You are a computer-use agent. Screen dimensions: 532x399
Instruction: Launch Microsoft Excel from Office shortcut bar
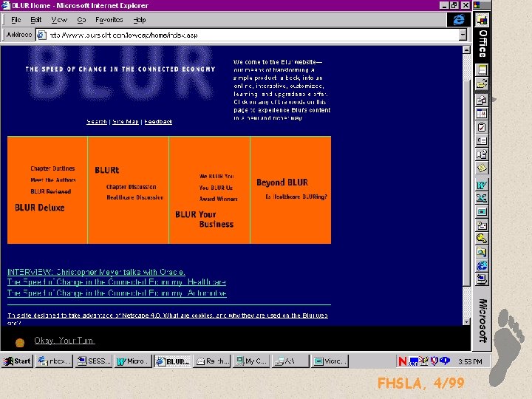coord(482,198)
